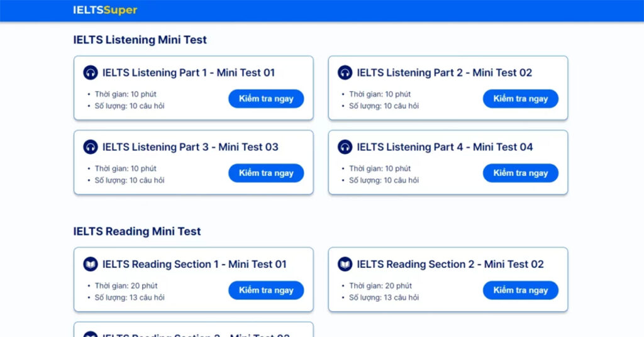Click headphone icon for Listening Mini Test 02
Screen dimensions: 644x337
click(345, 72)
